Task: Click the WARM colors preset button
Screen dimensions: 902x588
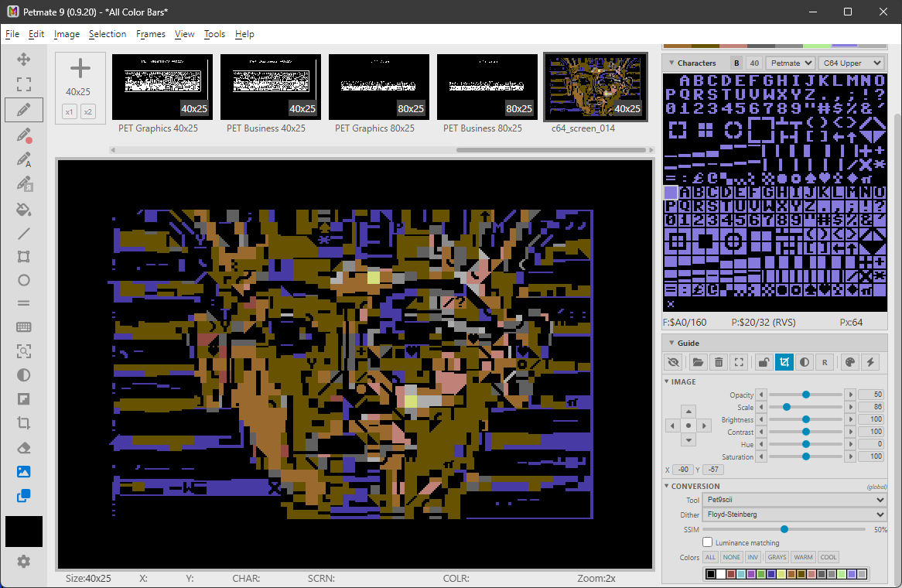Action: [x=803, y=557]
